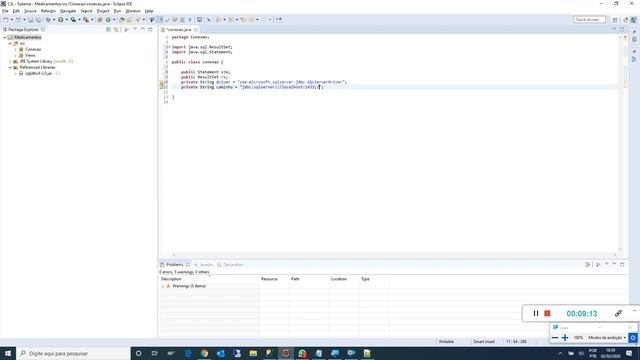
Task: Expand the Warnings (5 items) row
Action: click(162, 286)
